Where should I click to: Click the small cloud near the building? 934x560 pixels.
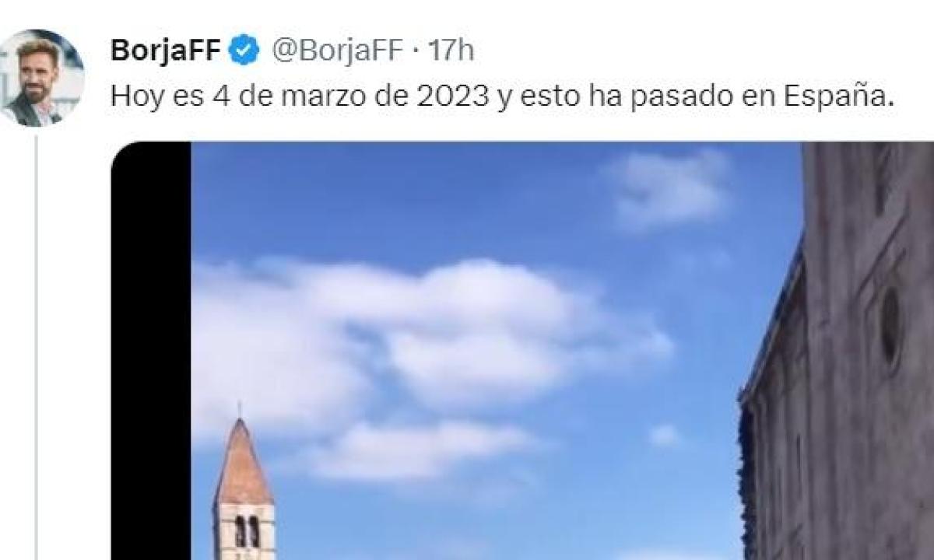click(664, 436)
